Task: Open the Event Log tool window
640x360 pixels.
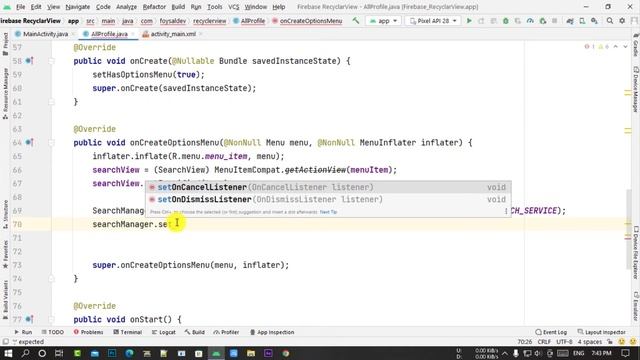Action: pyautogui.click(x=551, y=332)
